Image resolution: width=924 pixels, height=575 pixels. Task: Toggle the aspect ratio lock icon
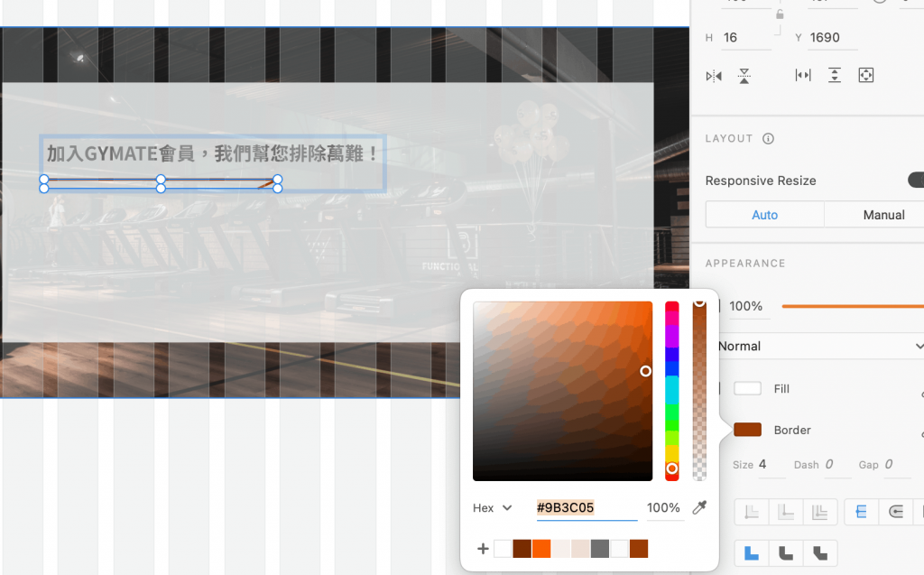[780, 14]
